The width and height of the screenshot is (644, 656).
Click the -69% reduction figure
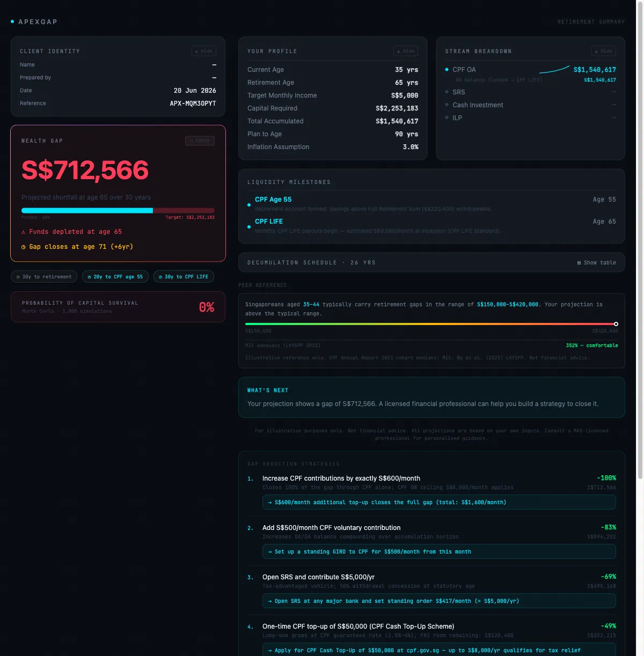click(x=609, y=577)
